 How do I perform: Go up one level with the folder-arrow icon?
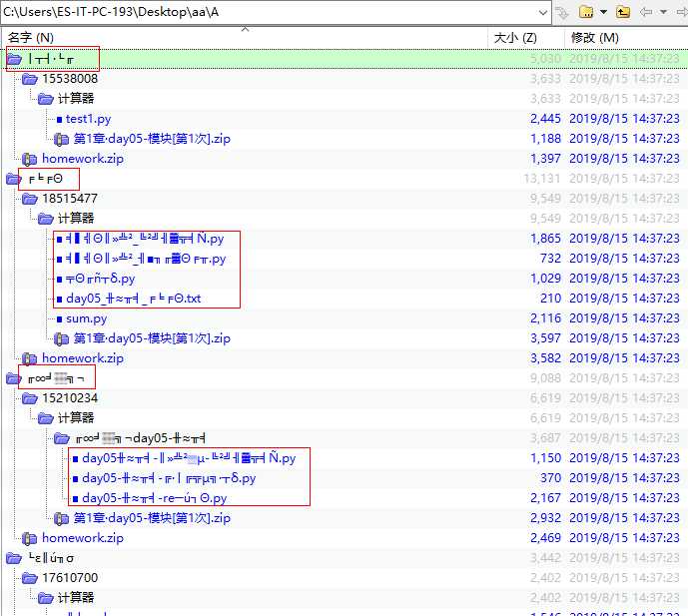pos(623,12)
